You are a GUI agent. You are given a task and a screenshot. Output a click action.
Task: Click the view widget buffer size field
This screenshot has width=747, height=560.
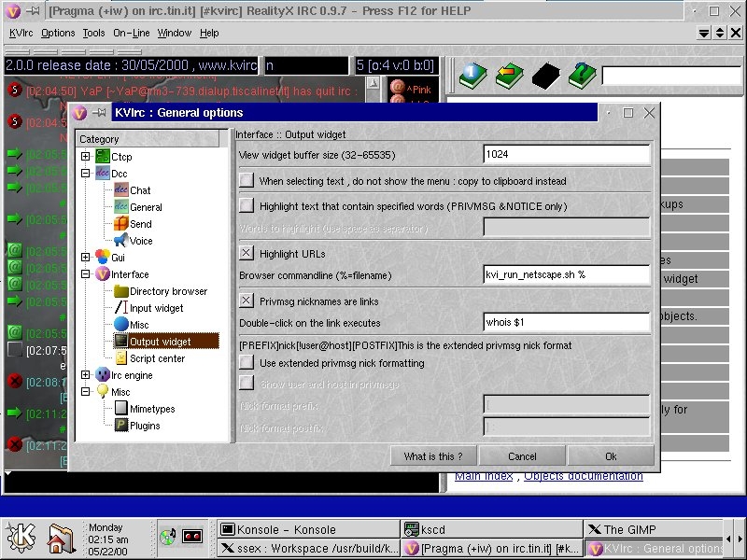(x=567, y=154)
